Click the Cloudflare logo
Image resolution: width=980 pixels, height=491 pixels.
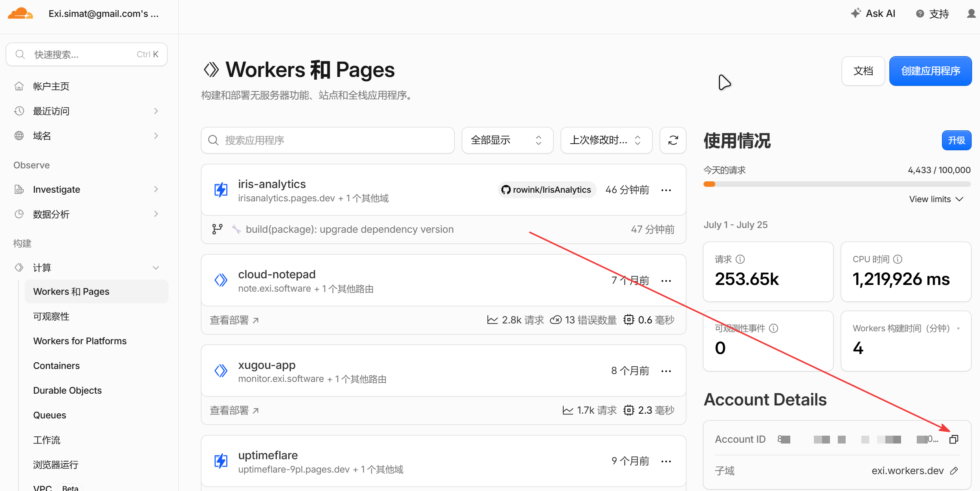click(20, 14)
